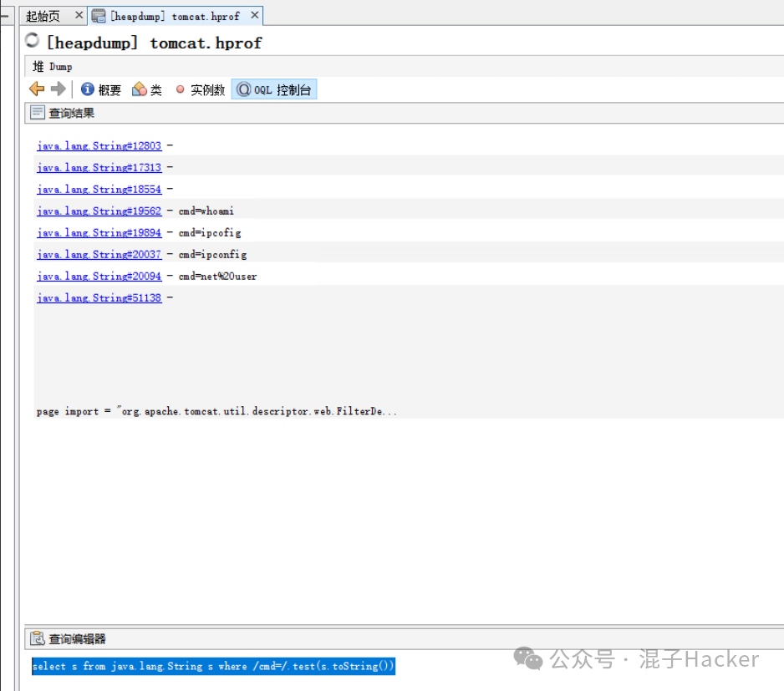Open java.lang.String#12803 instance link
784x691 pixels.
[99, 146]
